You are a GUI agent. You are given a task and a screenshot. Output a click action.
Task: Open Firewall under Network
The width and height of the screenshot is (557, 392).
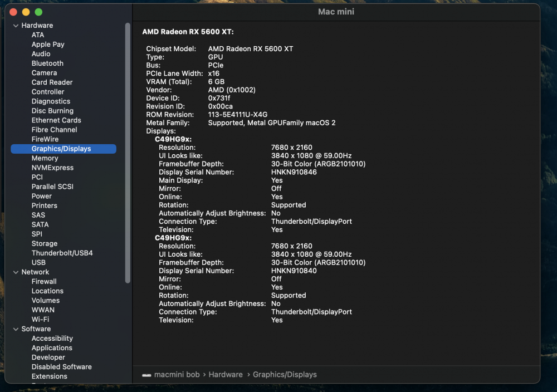[x=43, y=282]
